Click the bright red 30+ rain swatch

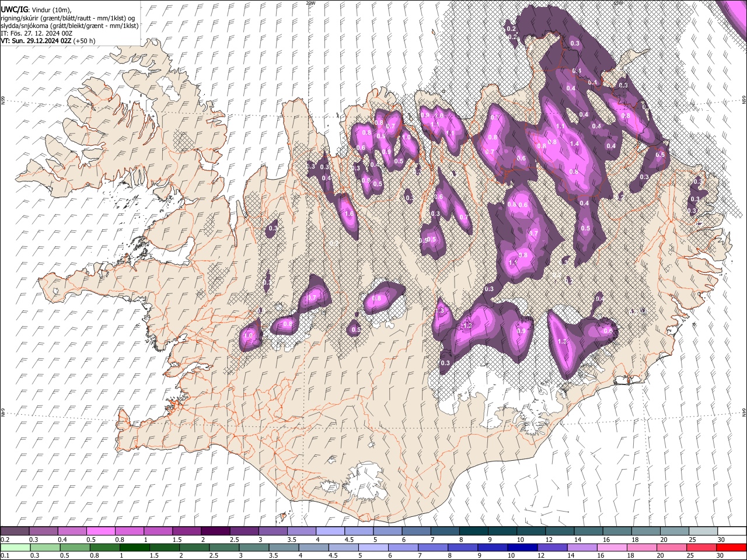click(731, 547)
